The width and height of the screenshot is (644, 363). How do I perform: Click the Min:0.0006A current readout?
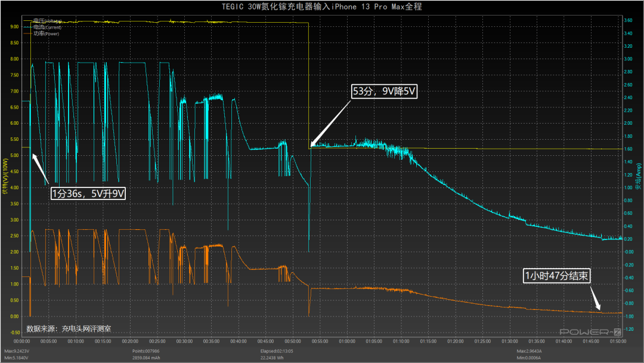coord(528,358)
